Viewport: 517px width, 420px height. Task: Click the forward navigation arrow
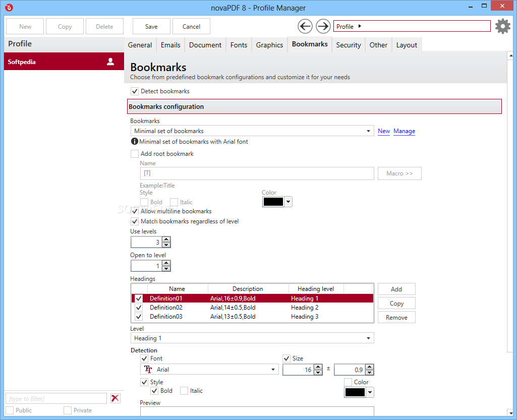[323, 26]
